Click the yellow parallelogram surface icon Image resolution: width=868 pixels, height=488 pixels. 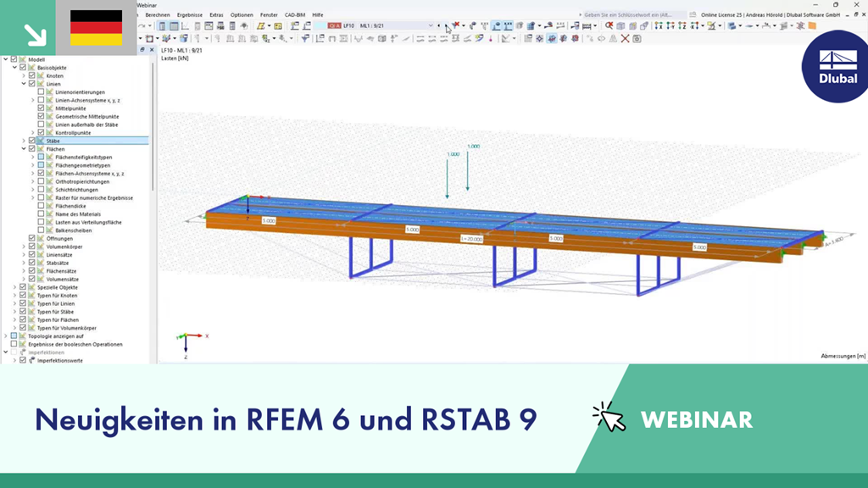click(x=261, y=26)
